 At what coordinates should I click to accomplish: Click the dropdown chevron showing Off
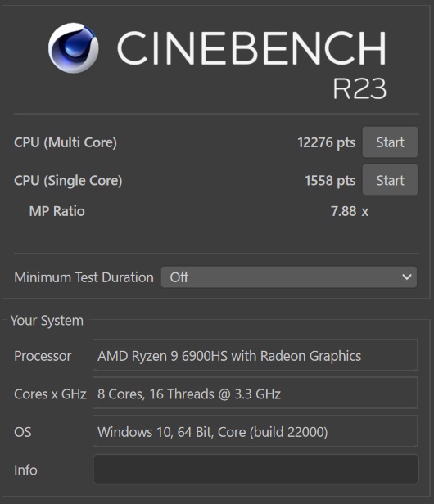(407, 277)
